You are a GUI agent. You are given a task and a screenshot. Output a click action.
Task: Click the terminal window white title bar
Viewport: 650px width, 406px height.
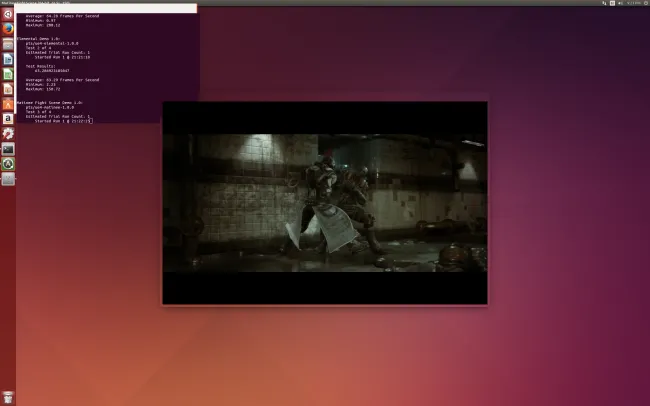point(106,8)
